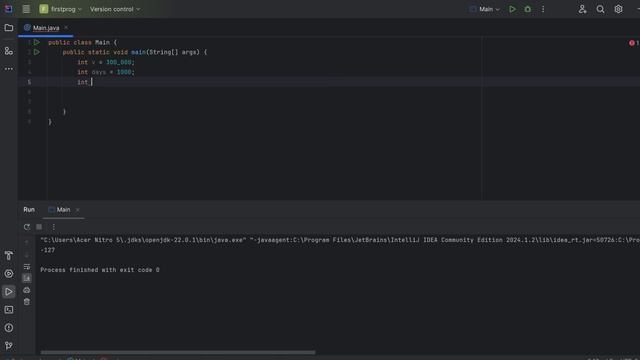Viewport: 640px width, 360px height.
Task: Toggle soft-wrap in the console output
Action: click(x=27, y=267)
